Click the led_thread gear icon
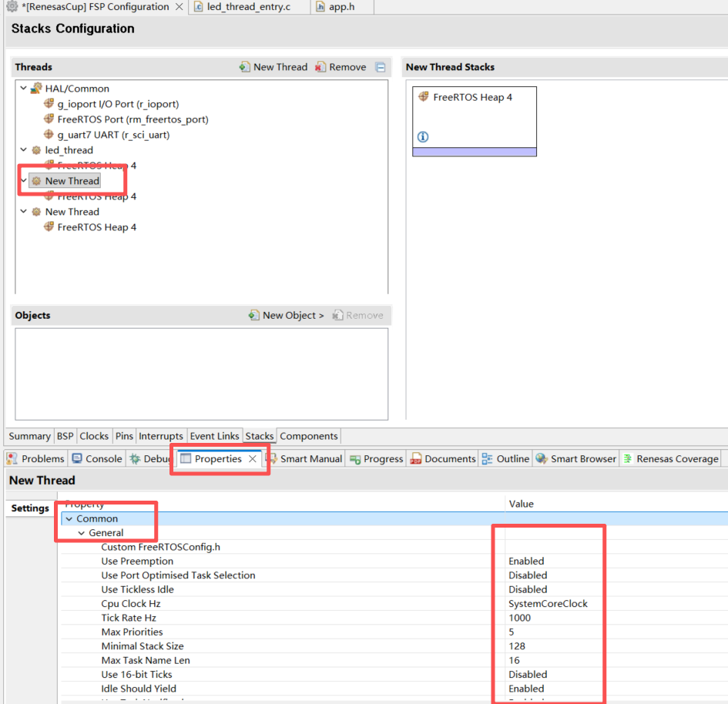 [x=36, y=150]
